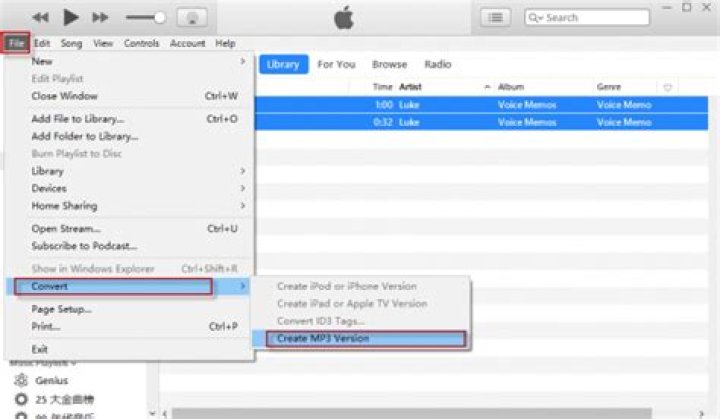Image resolution: width=720 pixels, height=419 pixels.
Task: Click the Genius atom icon
Action: pyautogui.click(x=21, y=380)
